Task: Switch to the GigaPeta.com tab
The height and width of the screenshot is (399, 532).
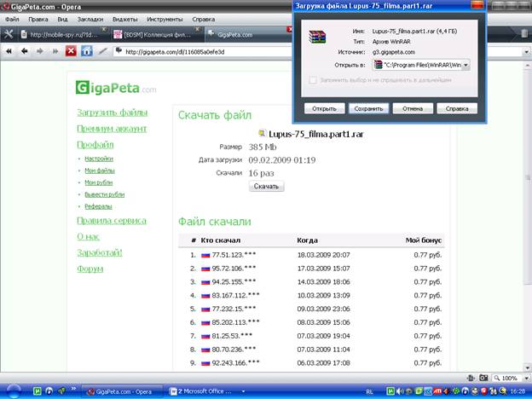Action: 248,35
